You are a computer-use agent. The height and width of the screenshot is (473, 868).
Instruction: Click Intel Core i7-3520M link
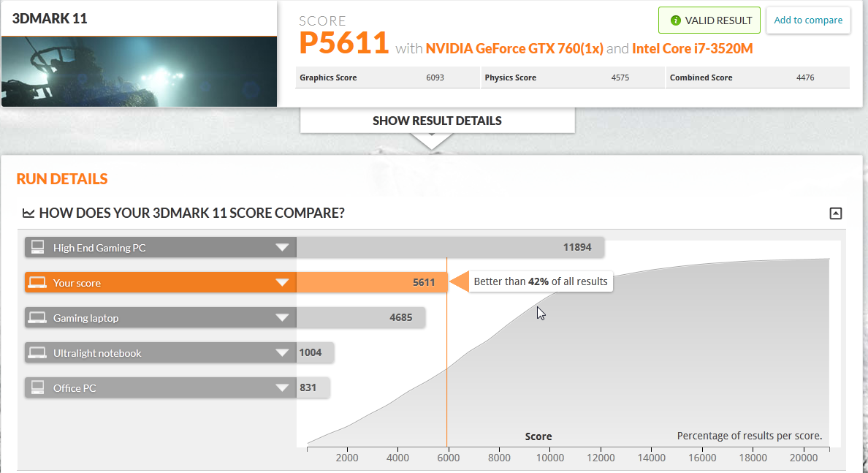(x=693, y=49)
